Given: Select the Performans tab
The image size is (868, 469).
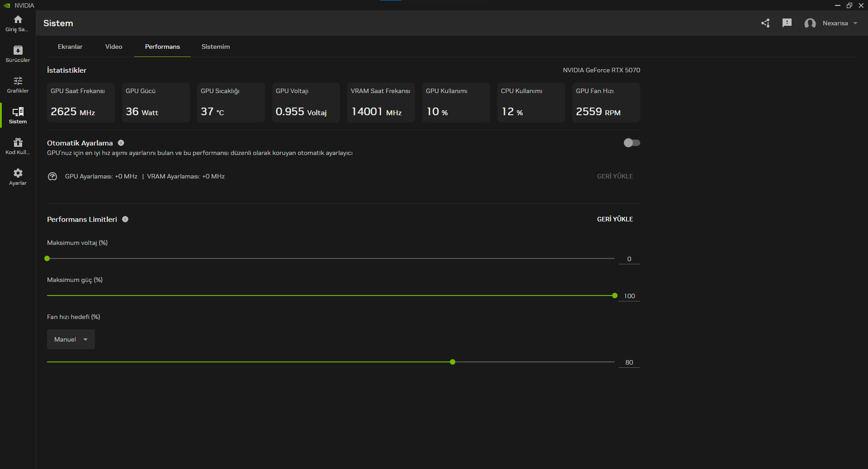Looking at the screenshot, I should [x=162, y=47].
